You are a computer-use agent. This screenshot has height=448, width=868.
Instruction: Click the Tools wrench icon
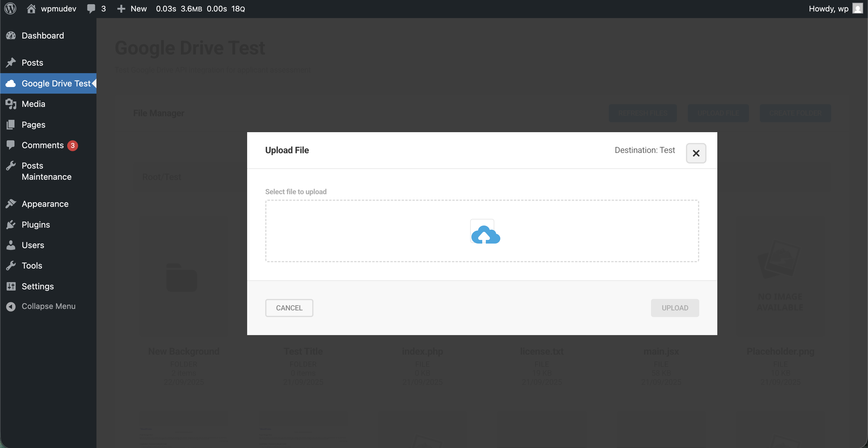coord(11,266)
